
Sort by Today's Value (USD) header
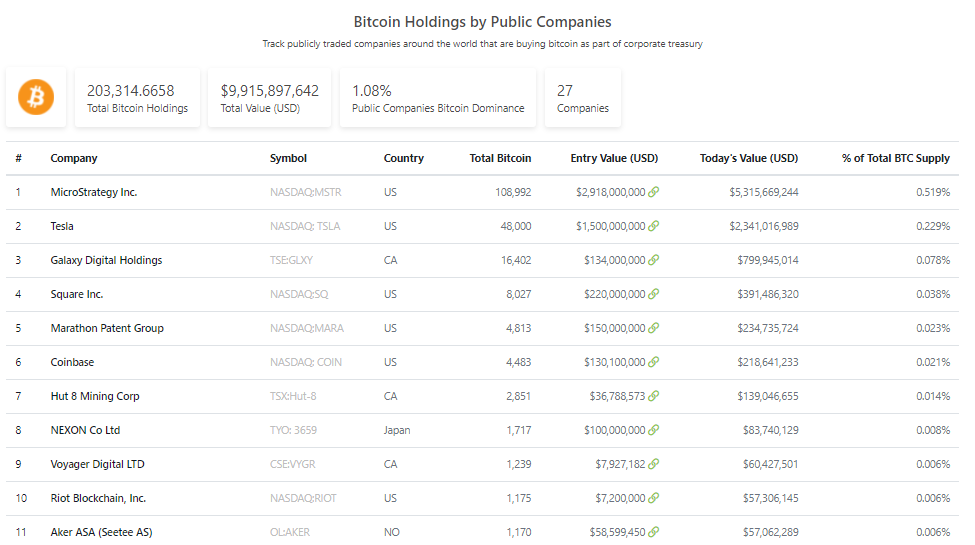pos(749,158)
